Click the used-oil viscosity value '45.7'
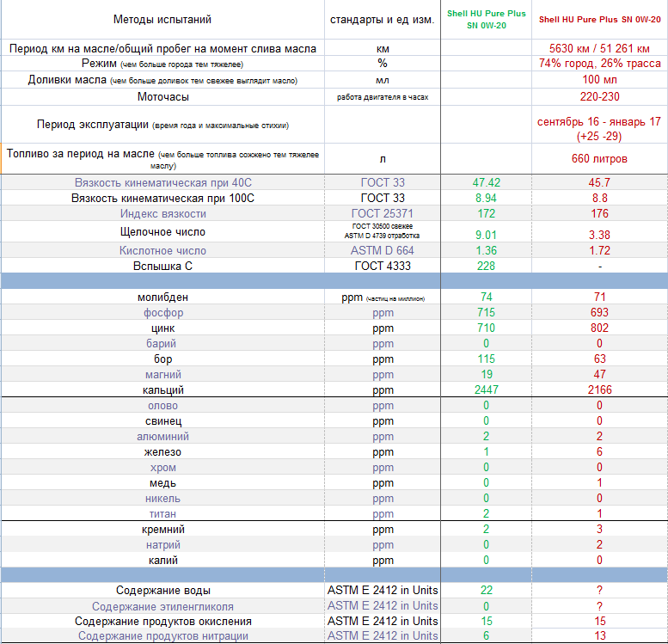 click(x=599, y=183)
